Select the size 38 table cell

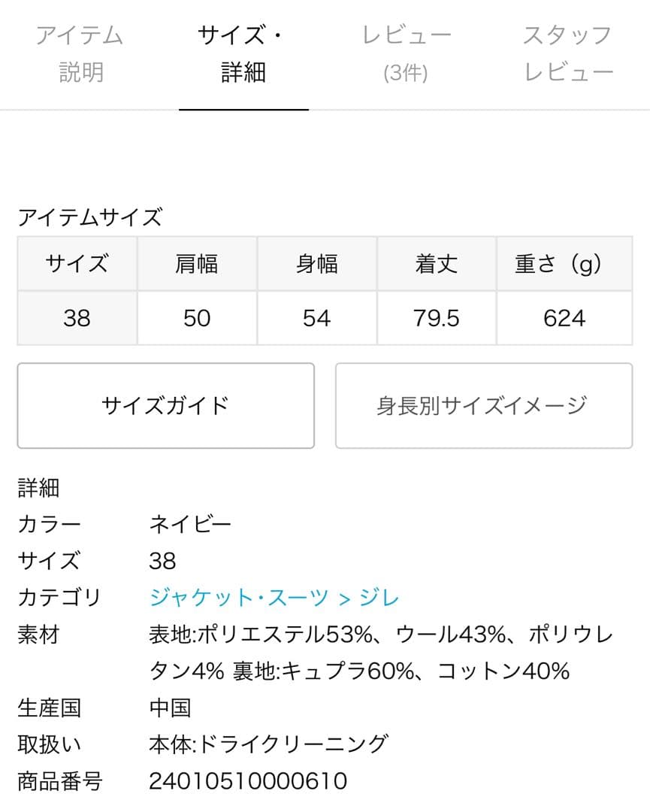[x=77, y=318]
